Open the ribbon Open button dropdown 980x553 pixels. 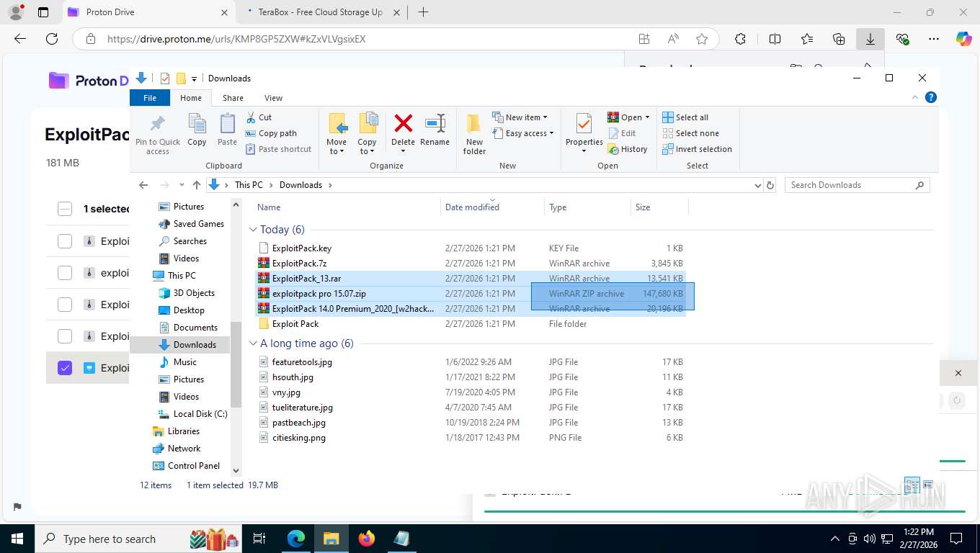tap(647, 117)
